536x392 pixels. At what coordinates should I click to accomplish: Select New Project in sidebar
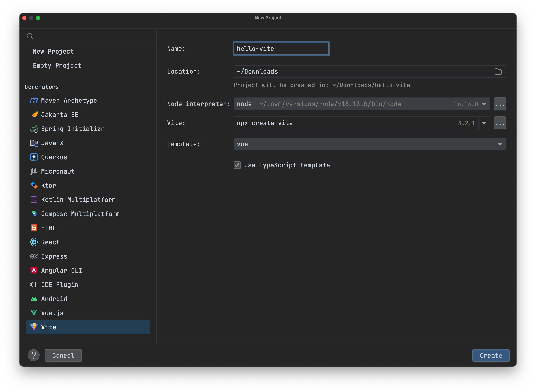tap(53, 51)
